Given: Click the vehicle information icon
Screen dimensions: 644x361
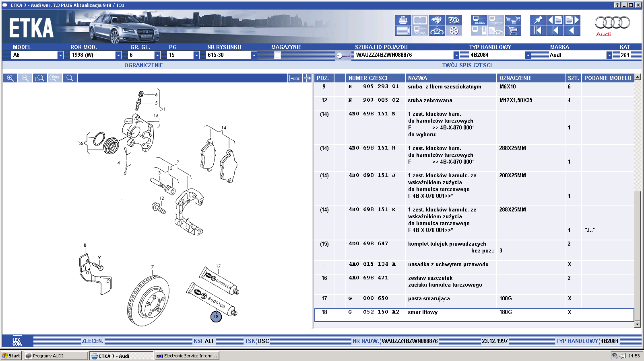Looking at the screenshot, I should (437, 31).
